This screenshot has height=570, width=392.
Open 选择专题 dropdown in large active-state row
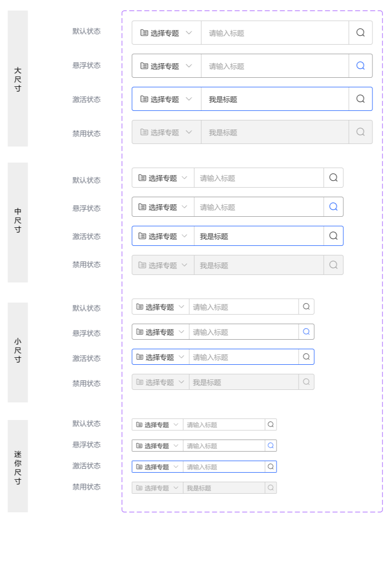(x=167, y=99)
